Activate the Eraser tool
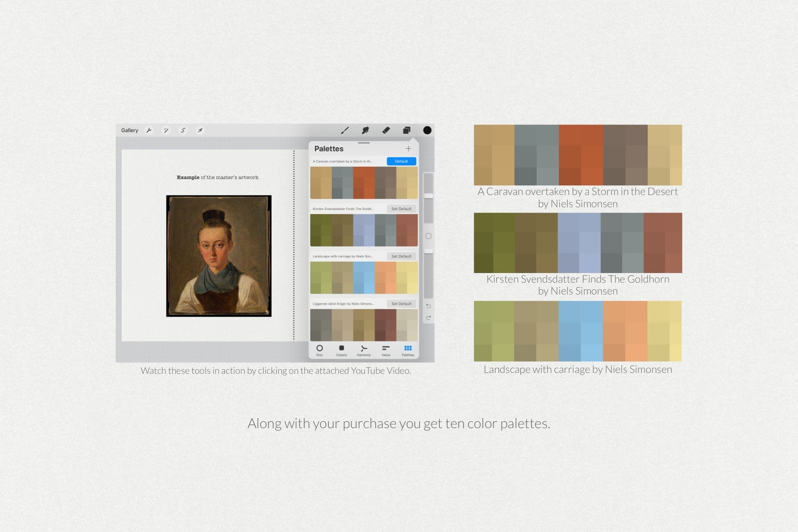Viewport: 798px width, 532px height. 386,130
